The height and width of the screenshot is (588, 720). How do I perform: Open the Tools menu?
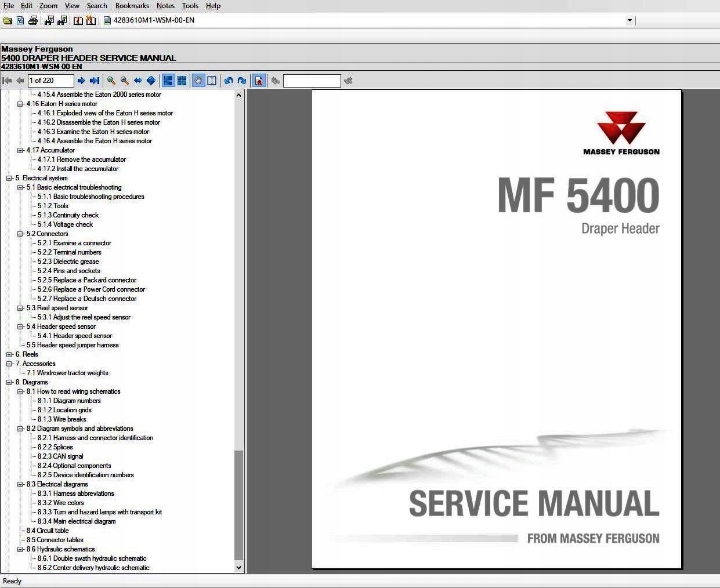coord(190,6)
